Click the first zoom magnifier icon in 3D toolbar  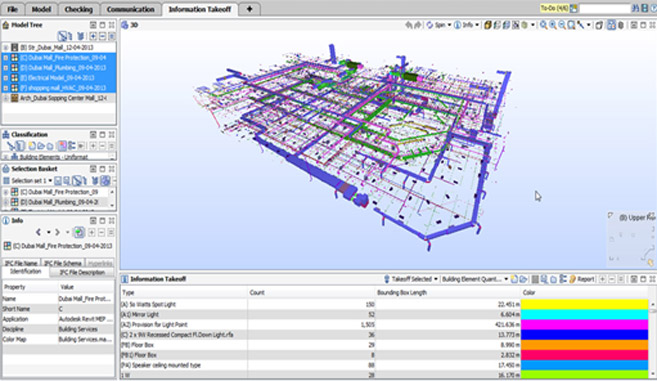click(x=543, y=25)
